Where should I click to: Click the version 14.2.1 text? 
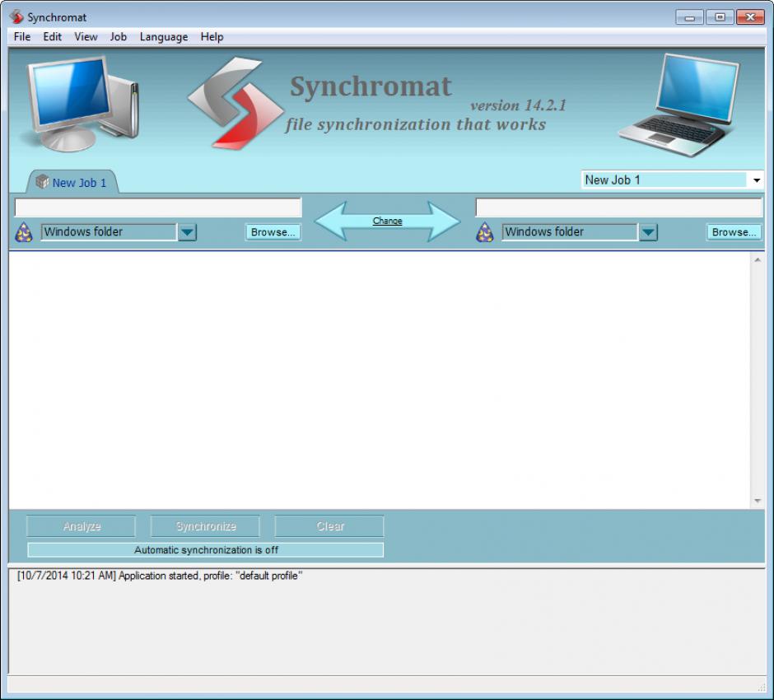coord(518,105)
